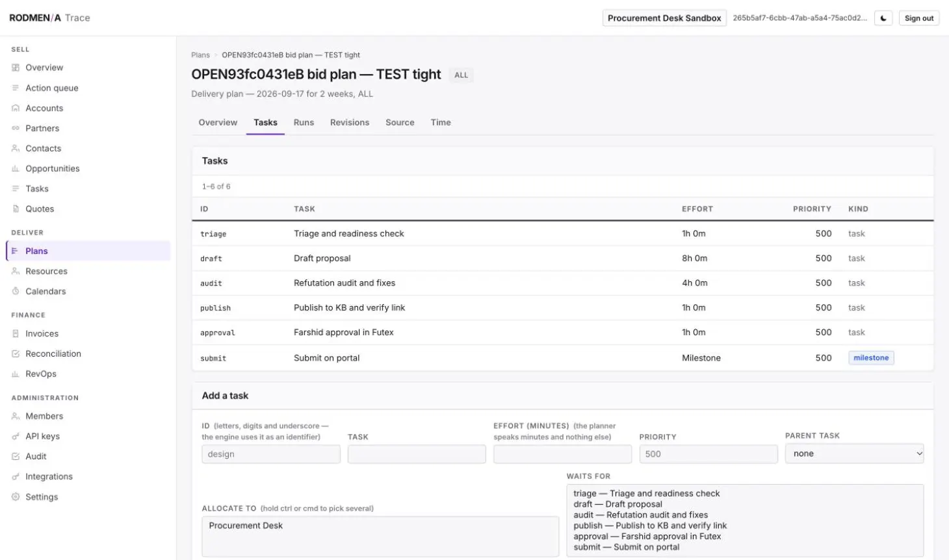Click the RevOps chart icon

pyautogui.click(x=16, y=374)
